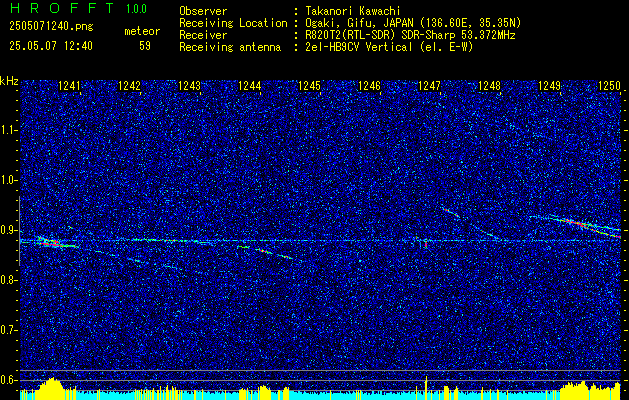The height and width of the screenshot is (400, 629).
Task: Click the meteor label
Action: pyautogui.click(x=142, y=31)
